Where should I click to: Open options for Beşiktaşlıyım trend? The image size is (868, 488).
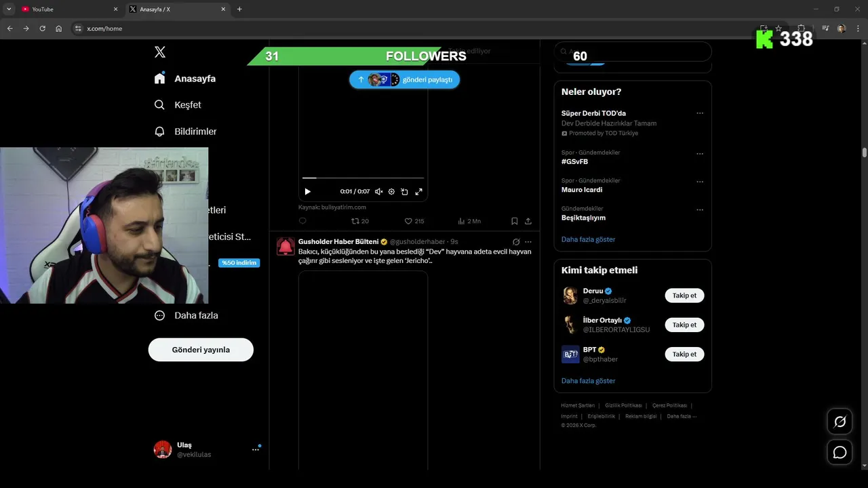click(700, 210)
